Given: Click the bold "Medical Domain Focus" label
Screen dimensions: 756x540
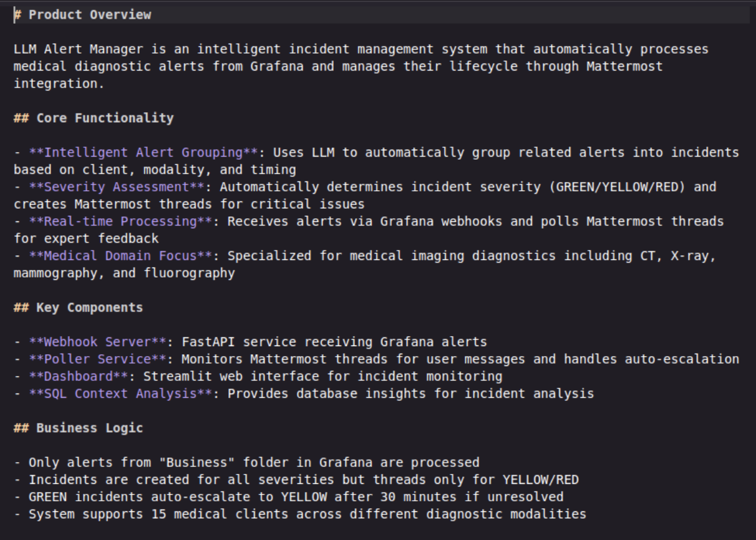Looking at the screenshot, I should tap(124, 256).
